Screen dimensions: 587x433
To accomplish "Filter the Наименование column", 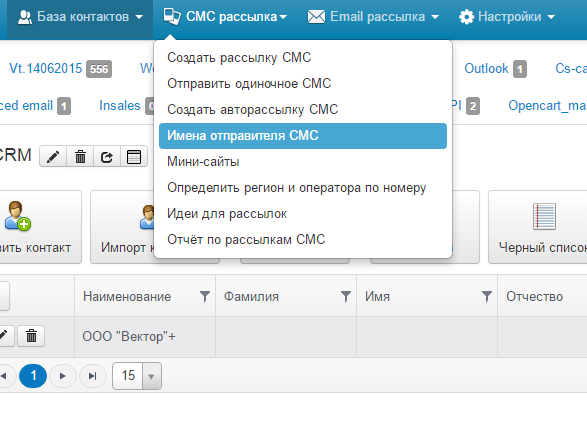I will pos(205,296).
